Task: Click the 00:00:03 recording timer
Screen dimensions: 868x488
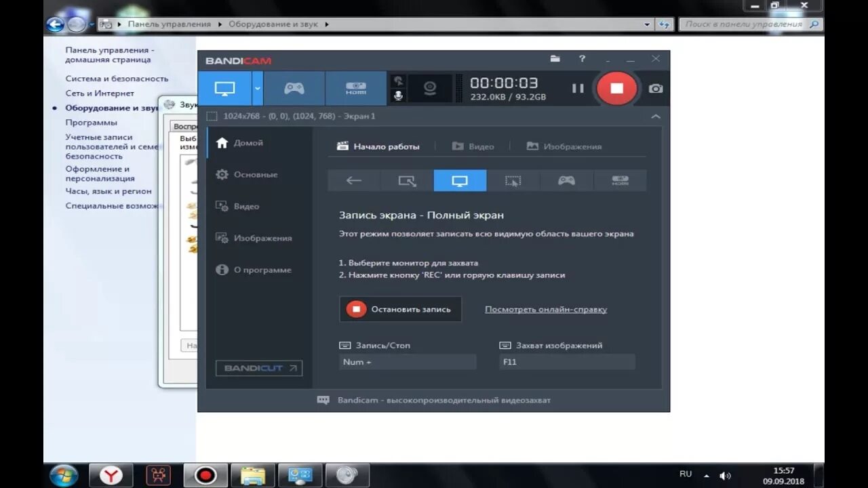Action: tap(504, 83)
